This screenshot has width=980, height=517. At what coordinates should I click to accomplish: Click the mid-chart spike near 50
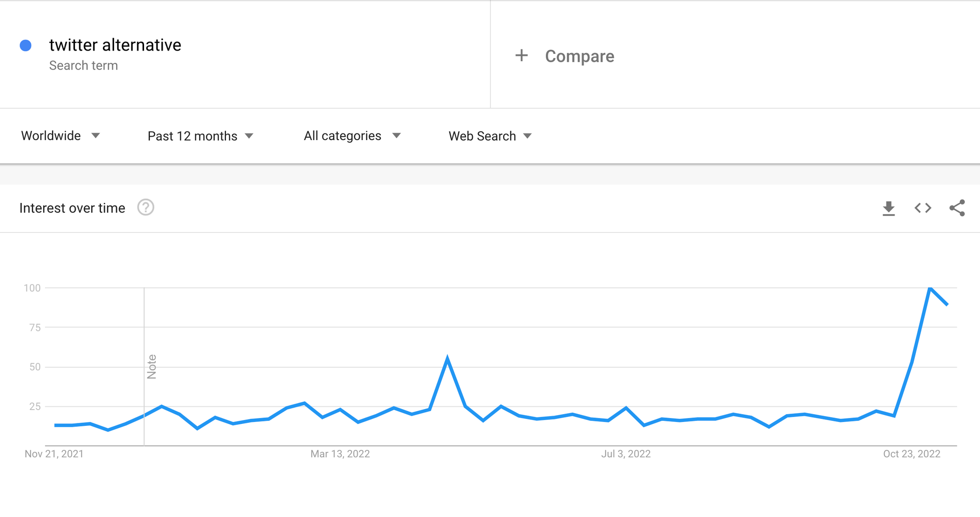click(447, 359)
